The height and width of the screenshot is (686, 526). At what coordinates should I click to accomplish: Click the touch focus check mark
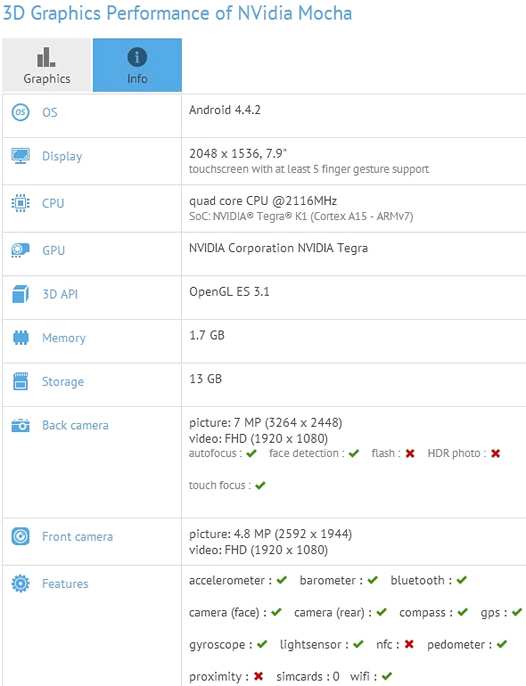pyautogui.click(x=260, y=486)
